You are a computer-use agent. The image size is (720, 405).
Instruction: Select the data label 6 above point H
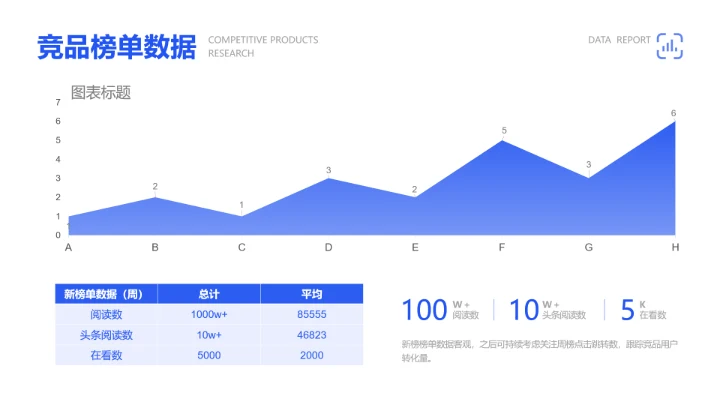pos(673,113)
